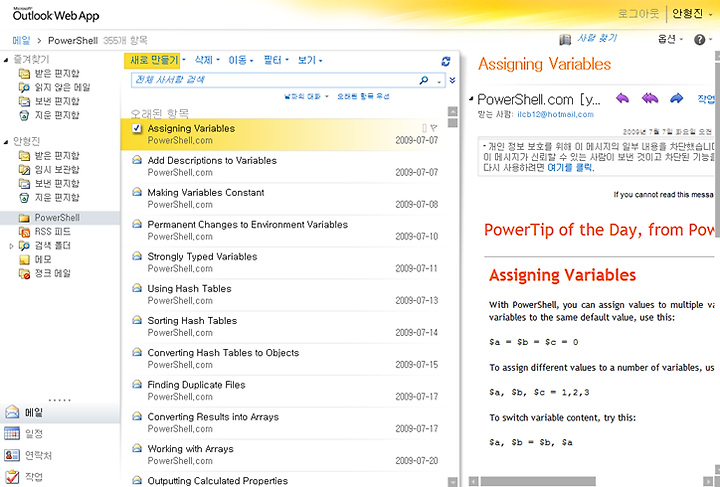Viewport: 720px width, 487px height.
Task: Open the 메모 folder
Action: [x=43, y=259]
